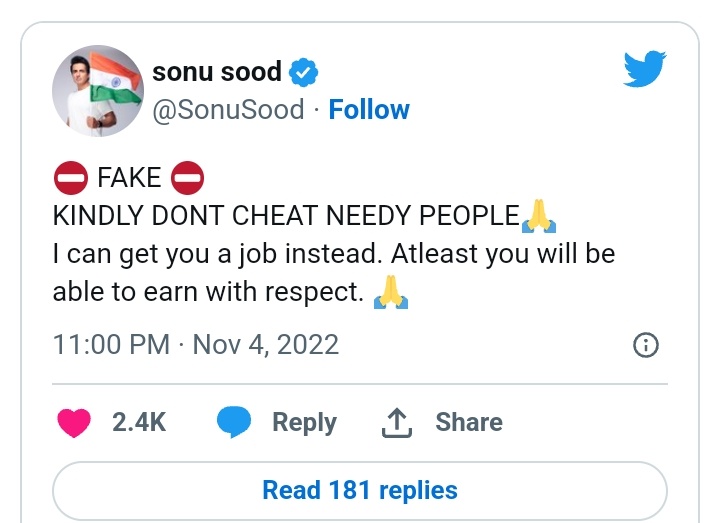This screenshot has width=720, height=523.
Task: Click the 2.4K likes count
Action: click(139, 423)
